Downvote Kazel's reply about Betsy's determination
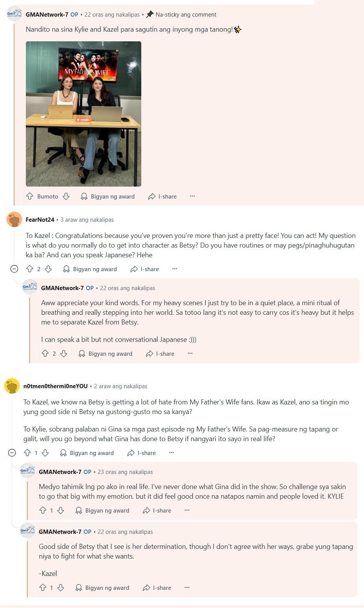 click(61, 588)
